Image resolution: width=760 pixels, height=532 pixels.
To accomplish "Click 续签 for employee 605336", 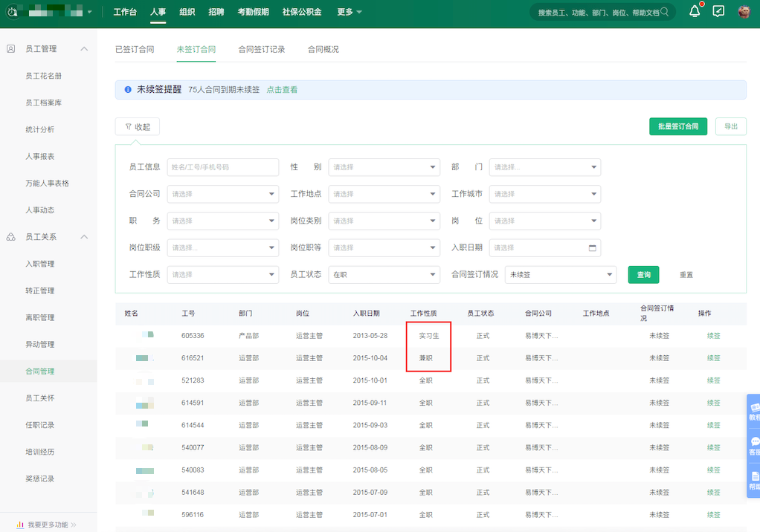I will 713,336.
